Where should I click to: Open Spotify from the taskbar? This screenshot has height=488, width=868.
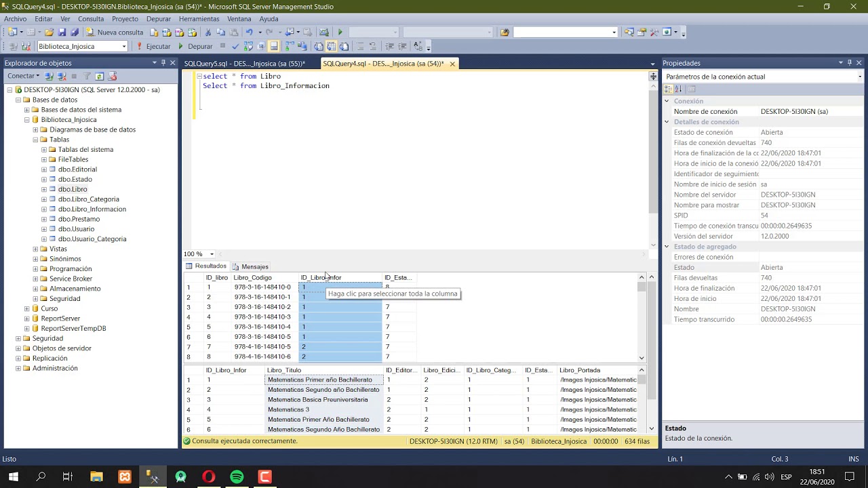click(237, 477)
